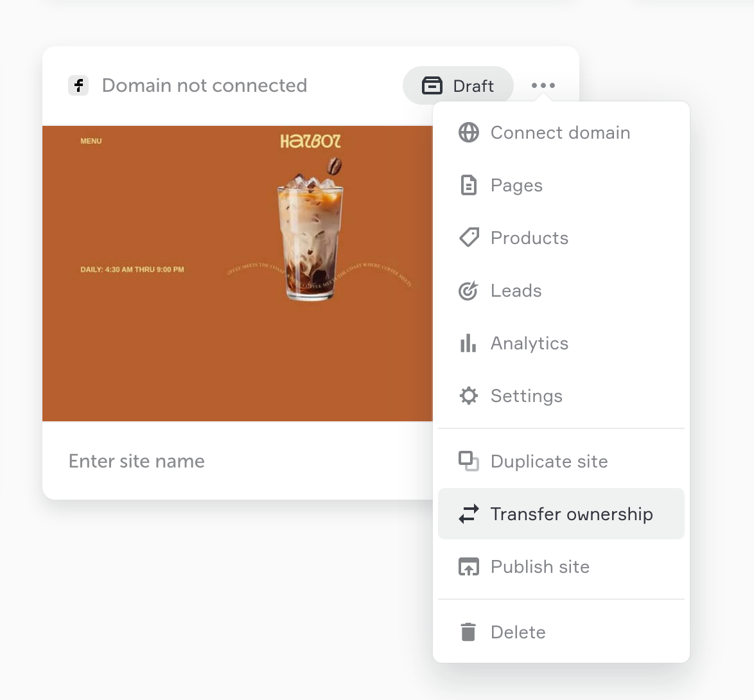
Task: Click the Leads target icon
Action: [468, 290]
